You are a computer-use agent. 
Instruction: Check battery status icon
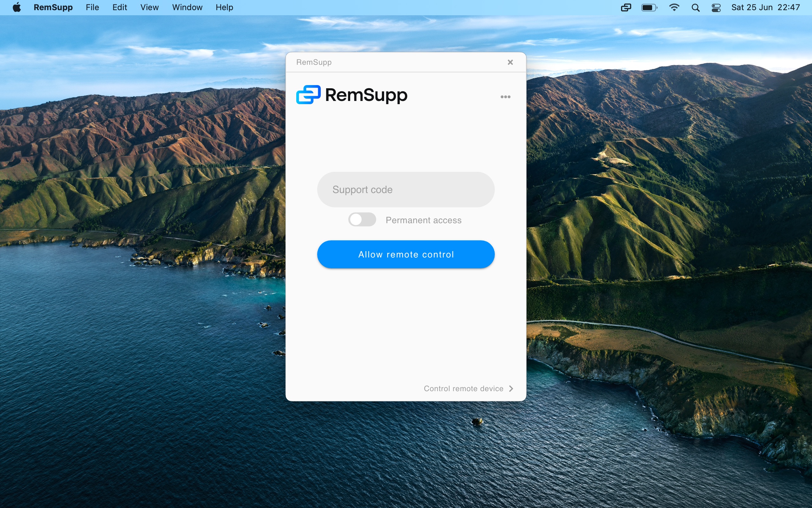(x=649, y=7)
